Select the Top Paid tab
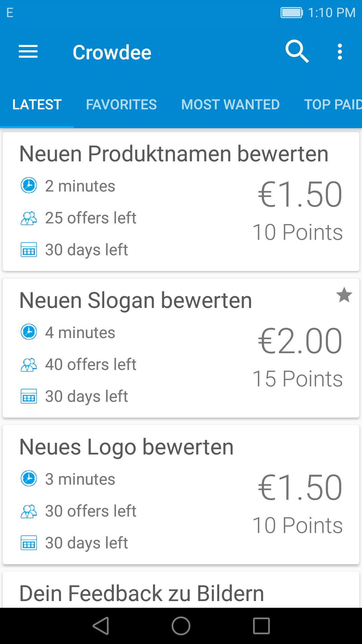This screenshot has height=644, width=362. (332, 105)
